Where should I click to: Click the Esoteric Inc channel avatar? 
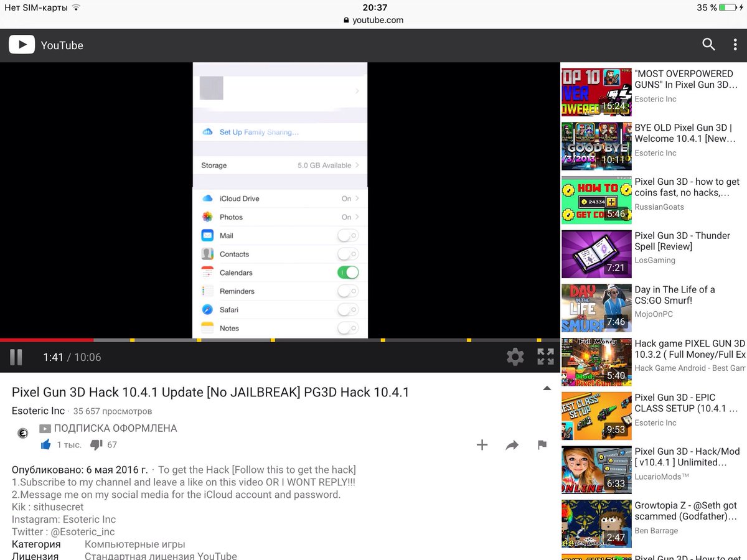pos(23,434)
